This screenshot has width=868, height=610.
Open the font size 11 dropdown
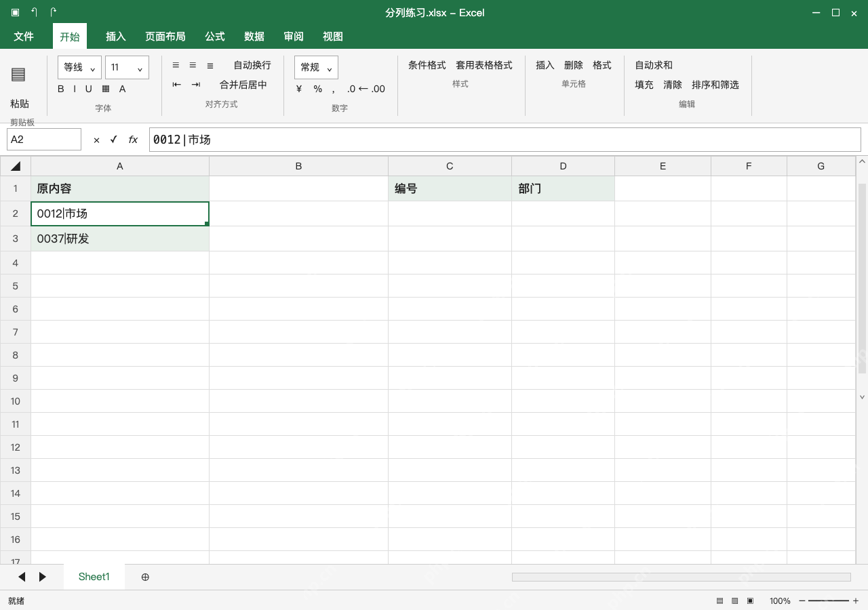(x=127, y=67)
